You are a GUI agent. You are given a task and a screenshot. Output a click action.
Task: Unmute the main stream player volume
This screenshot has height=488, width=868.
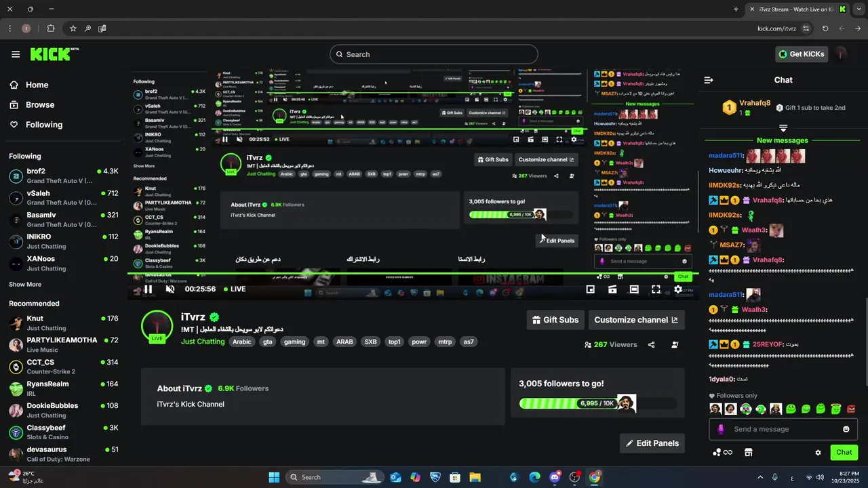(x=170, y=289)
